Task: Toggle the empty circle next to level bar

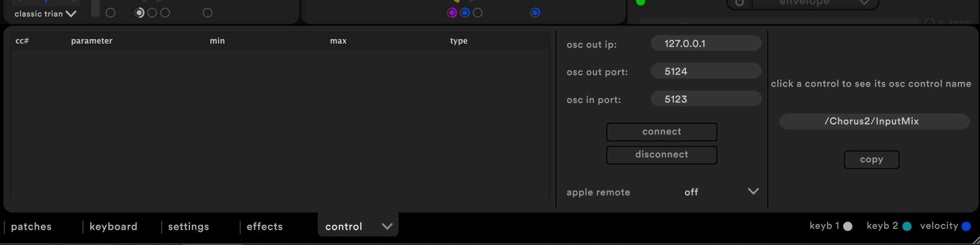Action: [x=110, y=13]
